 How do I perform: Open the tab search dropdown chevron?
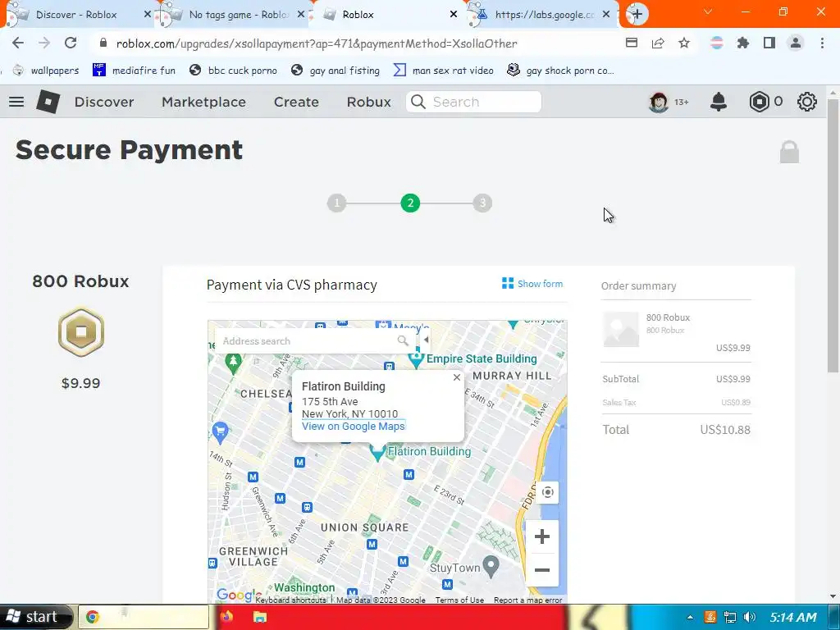click(x=708, y=11)
